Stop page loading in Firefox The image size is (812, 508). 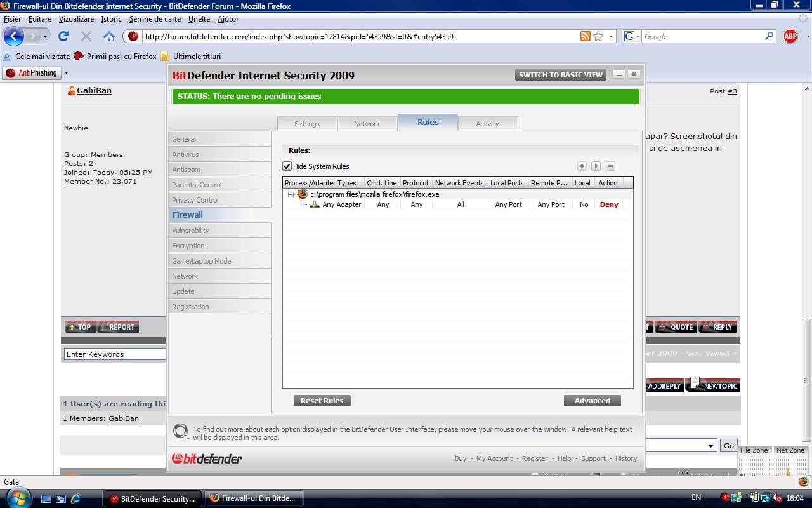(x=86, y=36)
